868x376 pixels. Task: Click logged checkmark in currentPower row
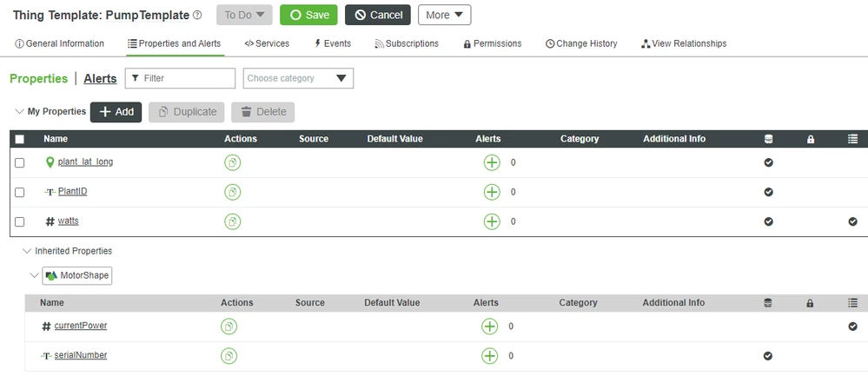852,327
